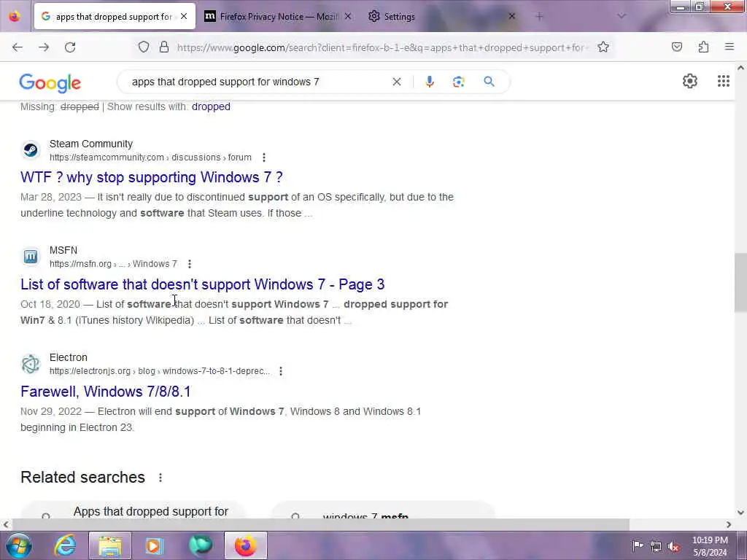Open the Extensions puzzle icon

coord(703,47)
